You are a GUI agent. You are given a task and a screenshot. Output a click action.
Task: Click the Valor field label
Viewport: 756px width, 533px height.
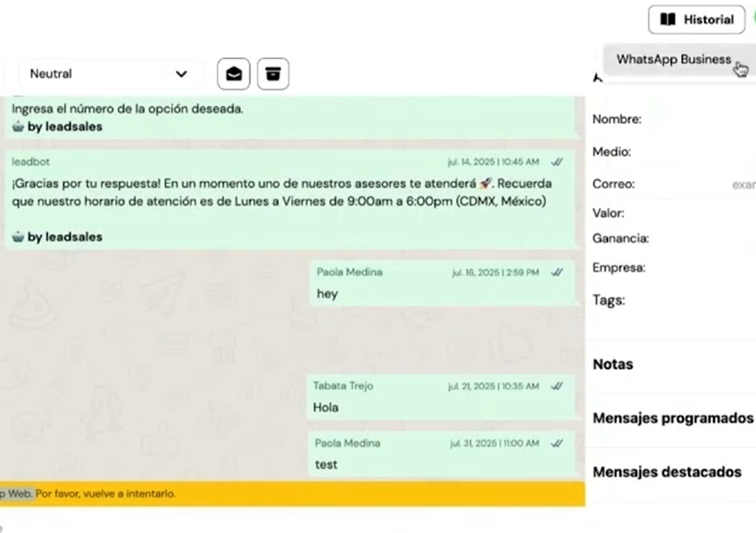[x=608, y=213]
